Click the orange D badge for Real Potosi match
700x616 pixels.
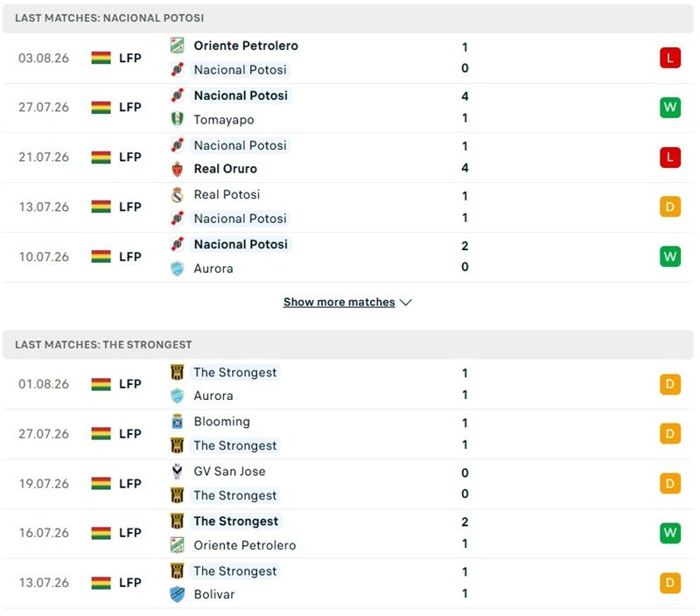pos(670,206)
